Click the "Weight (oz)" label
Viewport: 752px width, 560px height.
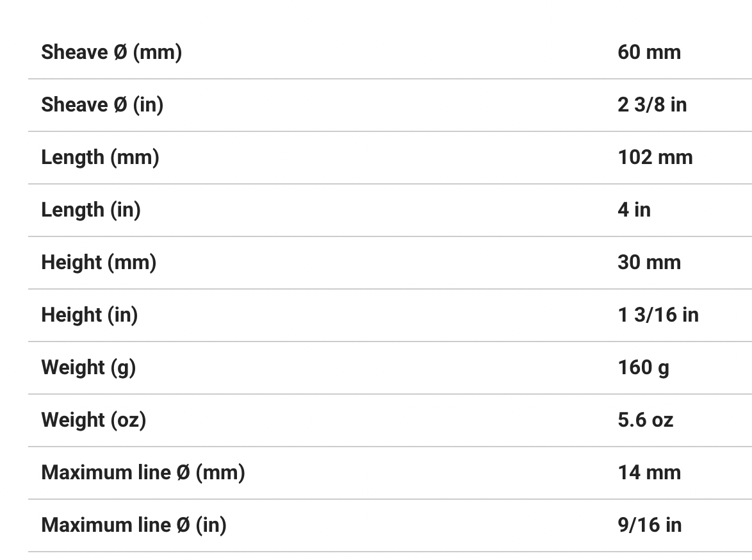click(x=94, y=420)
